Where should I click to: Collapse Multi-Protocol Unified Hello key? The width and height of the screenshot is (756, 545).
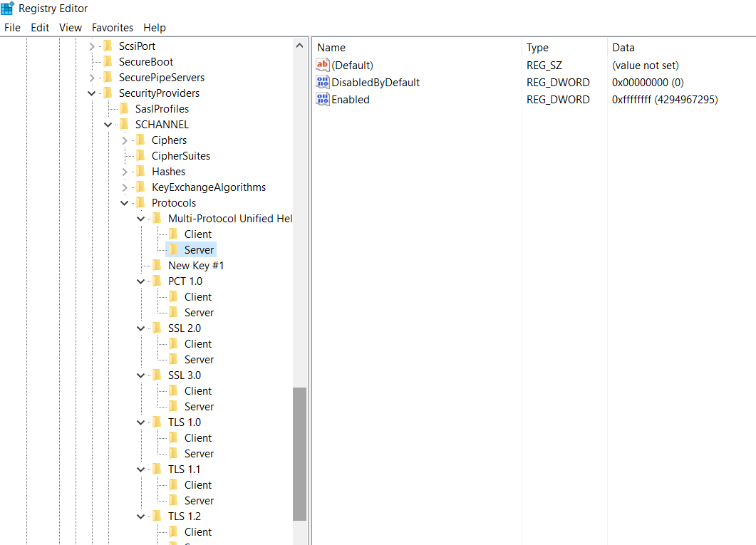pos(141,219)
